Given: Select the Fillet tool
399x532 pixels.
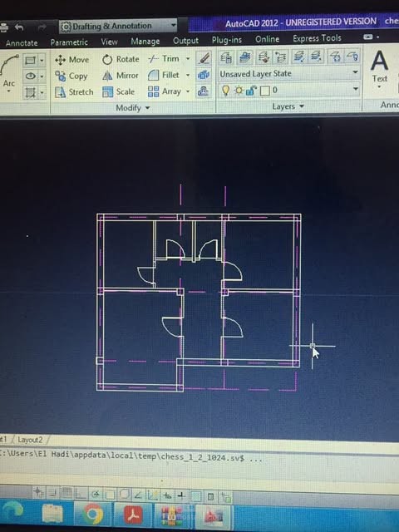Looking at the screenshot, I should click(x=164, y=75).
